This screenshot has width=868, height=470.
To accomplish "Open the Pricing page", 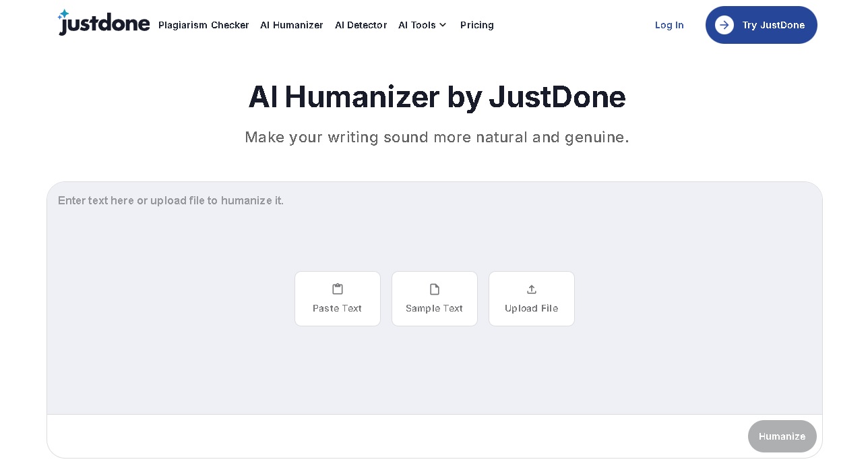I will [x=477, y=25].
